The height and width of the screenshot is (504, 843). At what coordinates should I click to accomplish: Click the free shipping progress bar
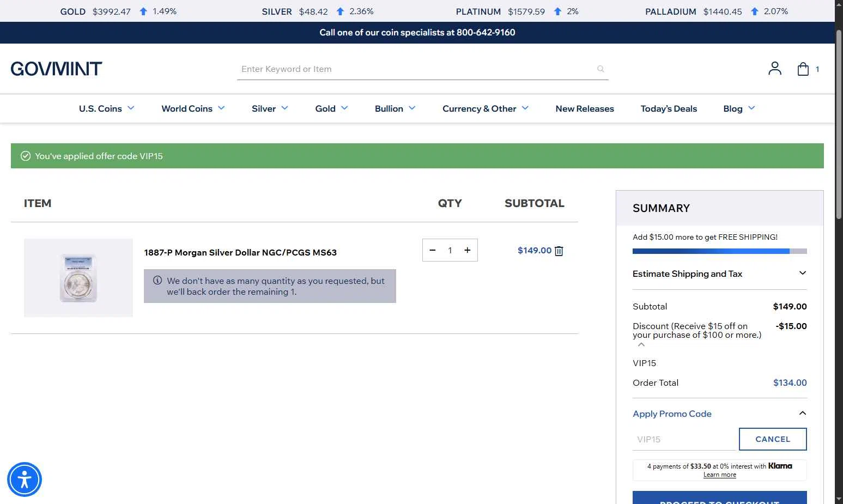[719, 251]
